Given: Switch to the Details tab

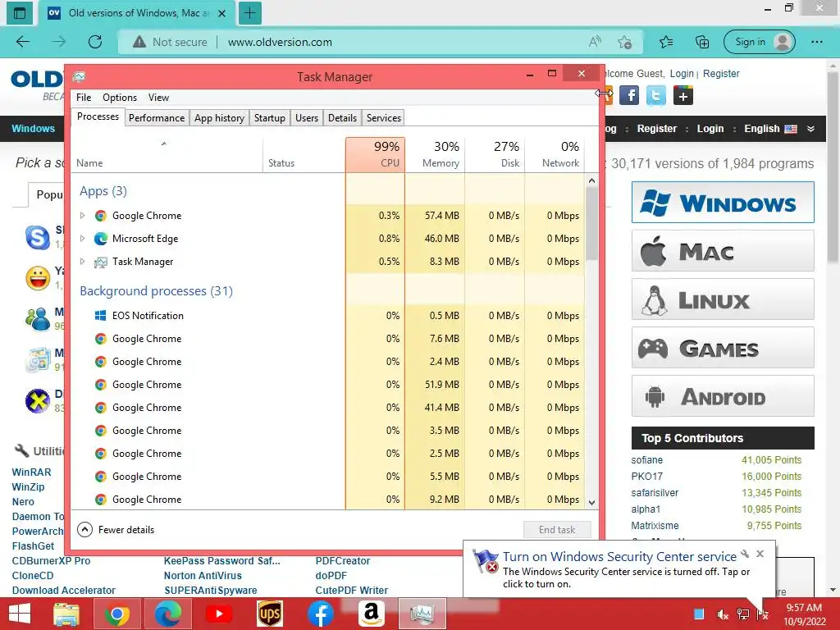Looking at the screenshot, I should [342, 118].
